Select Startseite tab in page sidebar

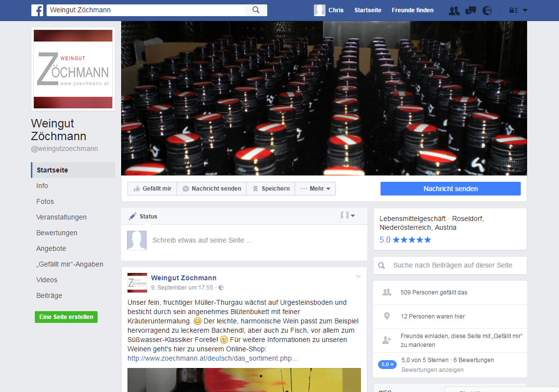pyautogui.click(x=73, y=170)
